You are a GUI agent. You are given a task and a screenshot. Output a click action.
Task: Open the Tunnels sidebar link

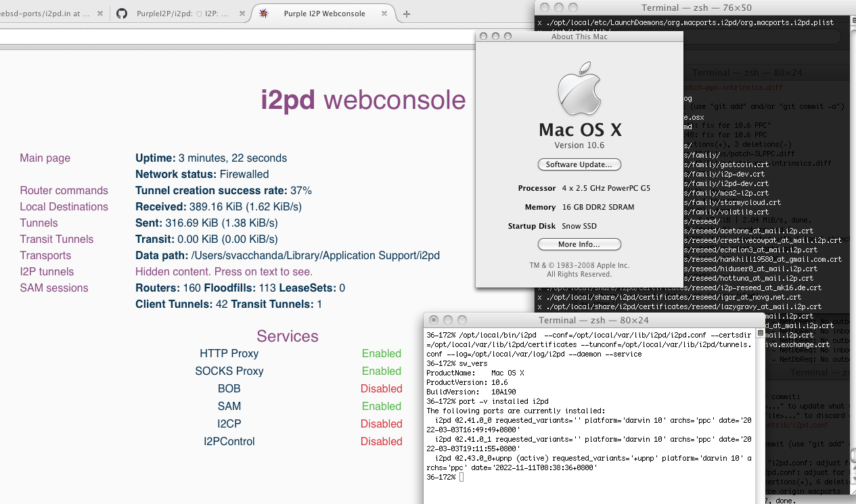[39, 223]
